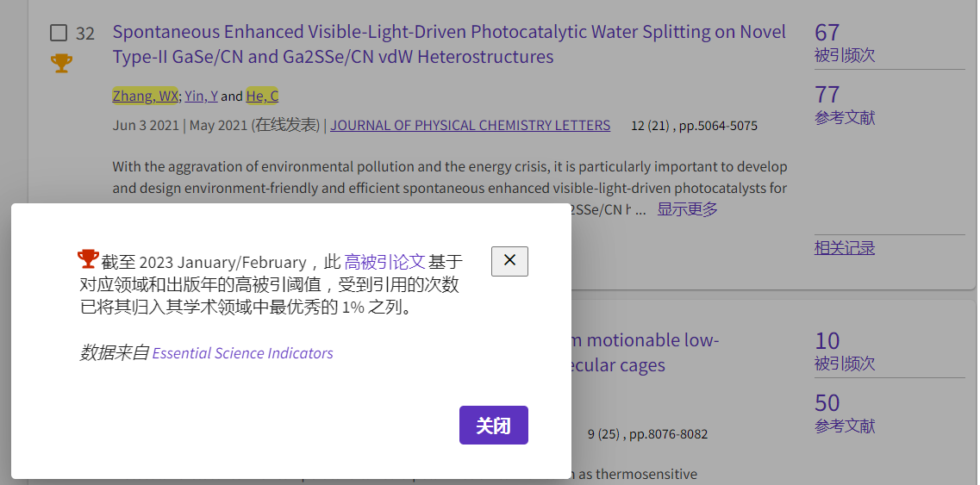Select author Yin, Y
The width and height of the screenshot is (980, 485).
pyautogui.click(x=201, y=96)
